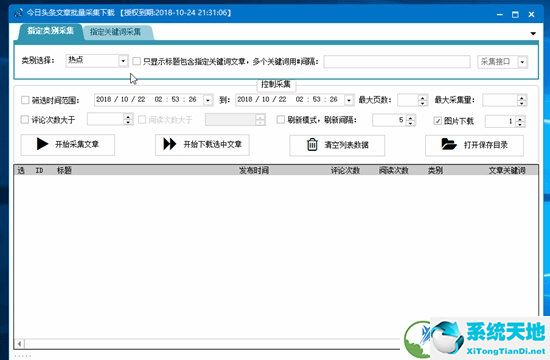Switch to 指定类别采集 tab

[51, 31]
